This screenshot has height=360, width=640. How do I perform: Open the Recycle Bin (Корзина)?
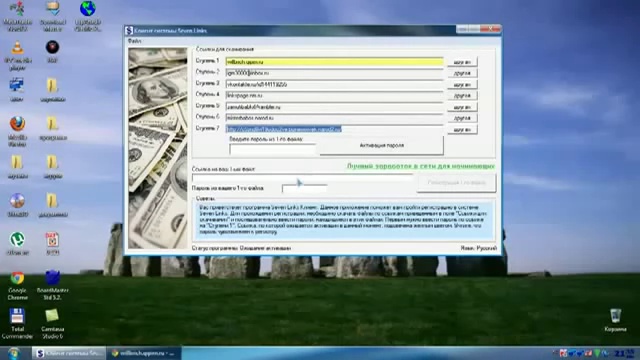(615, 320)
